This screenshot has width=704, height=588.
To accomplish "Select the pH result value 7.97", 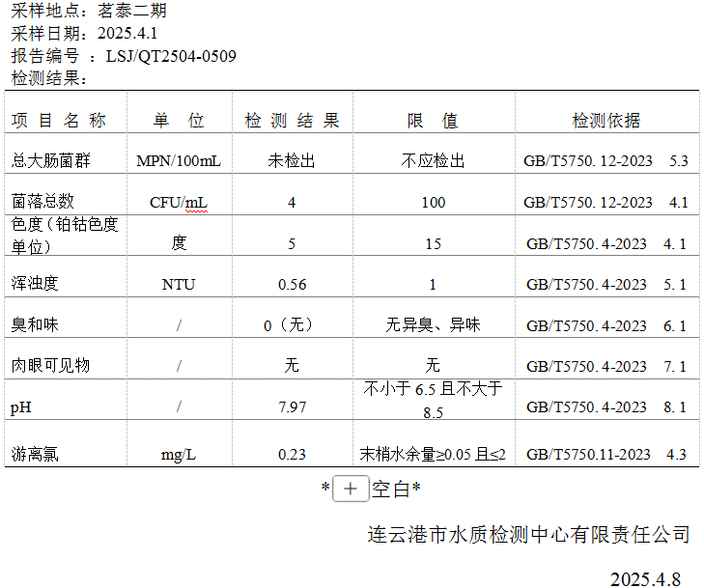I will [x=292, y=407].
